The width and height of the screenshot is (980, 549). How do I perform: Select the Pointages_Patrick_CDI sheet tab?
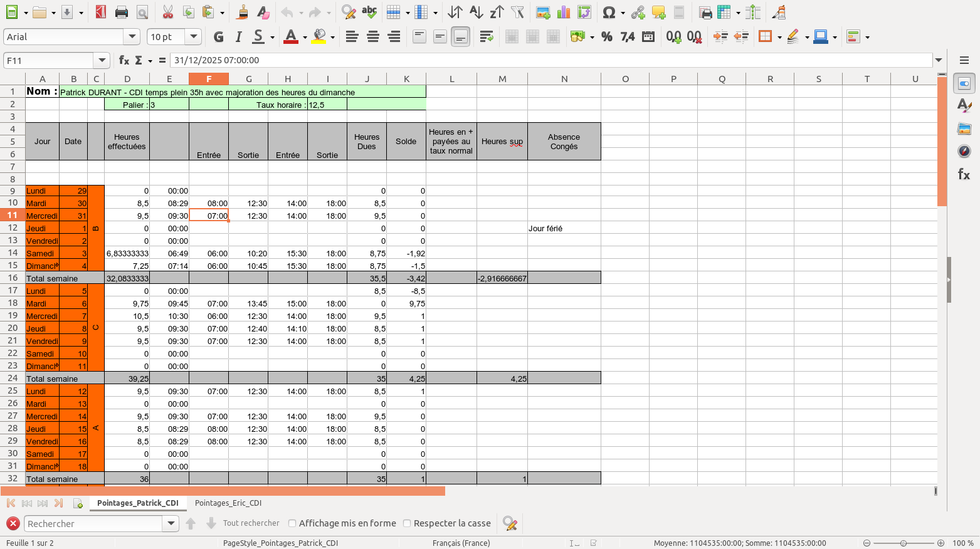[x=138, y=503]
